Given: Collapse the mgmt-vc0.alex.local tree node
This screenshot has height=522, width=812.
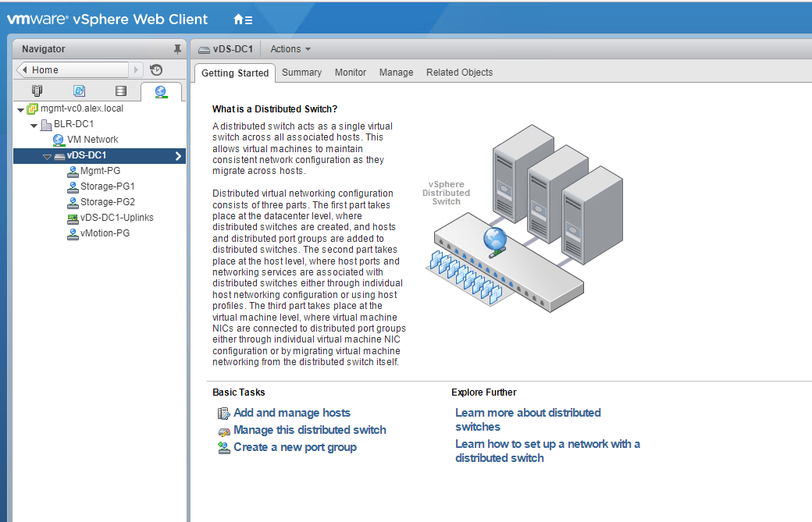Looking at the screenshot, I should tap(20, 109).
